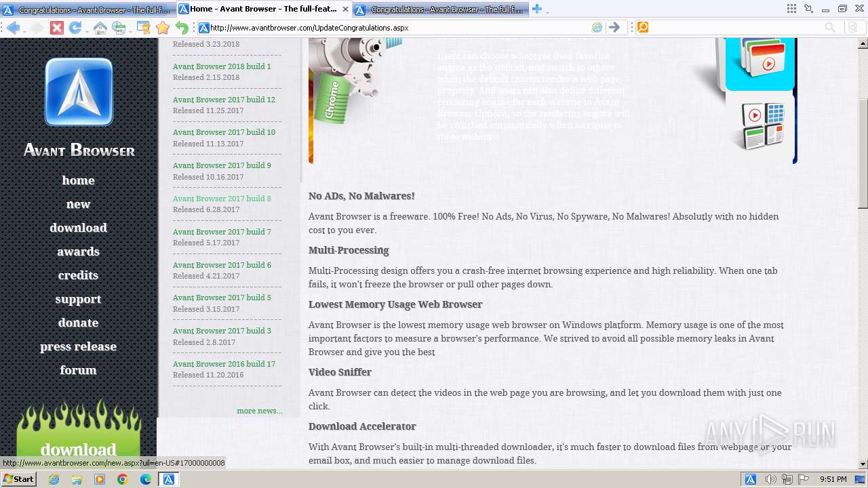Click the find-in-page icon right of search
Screen dimensions: 868x488
[852, 28]
